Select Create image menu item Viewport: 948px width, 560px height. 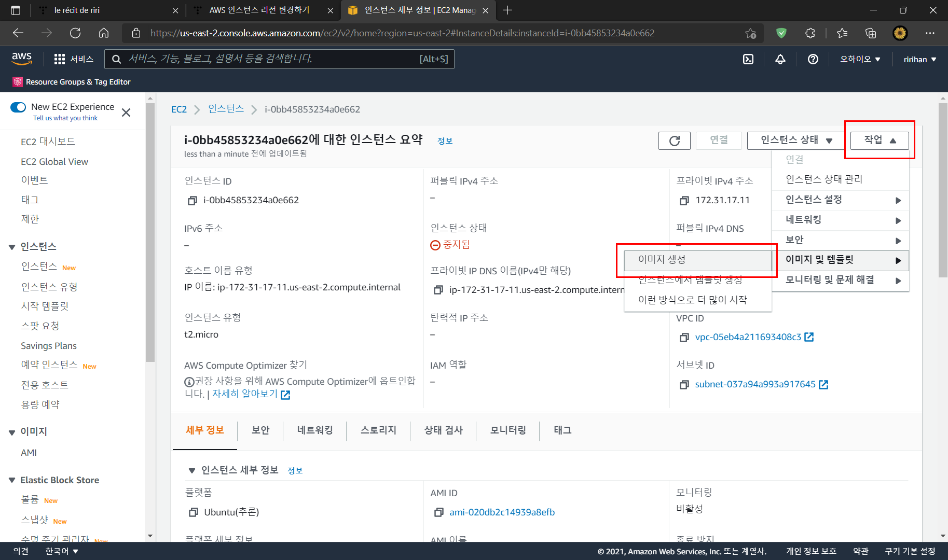pyautogui.click(x=698, y=260)
